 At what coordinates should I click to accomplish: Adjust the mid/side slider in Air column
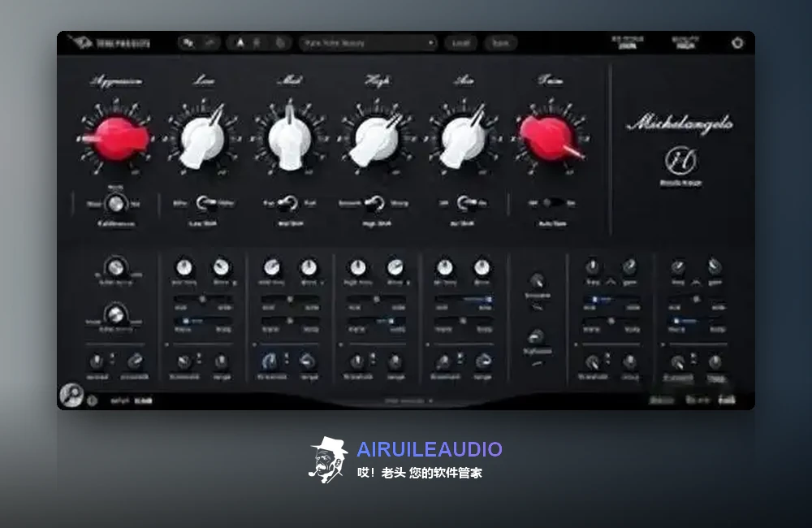pyautogui.click(x=464, y=300)
